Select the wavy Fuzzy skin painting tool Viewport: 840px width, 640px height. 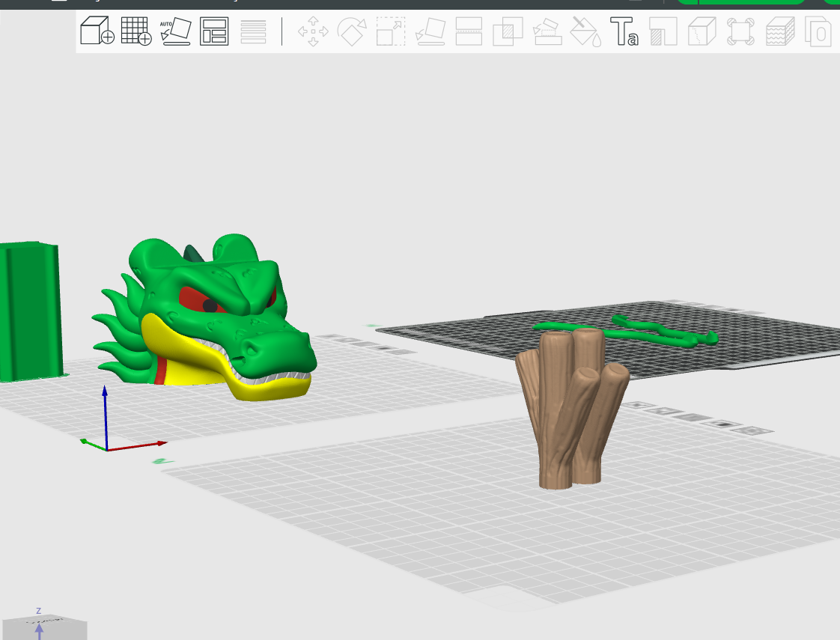pyautogui.click(x=779, y=31)
